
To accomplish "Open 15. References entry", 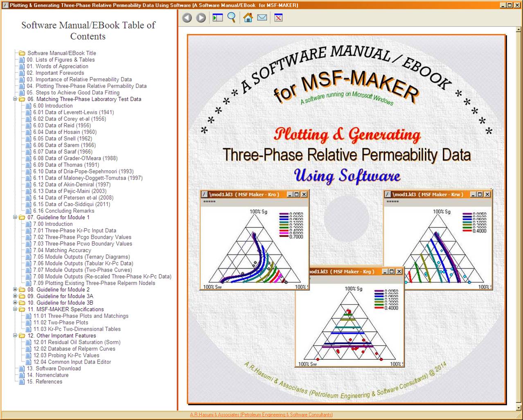I will click(x=45, y=382).
